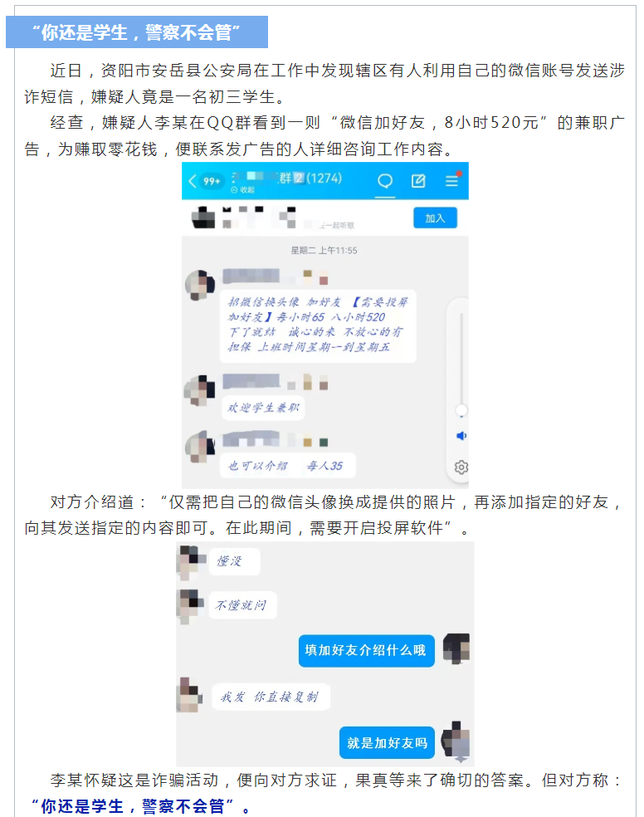This screenshot has height=817, width=644.
Task: Open the settings gear icon
Action: pos(461,467)
